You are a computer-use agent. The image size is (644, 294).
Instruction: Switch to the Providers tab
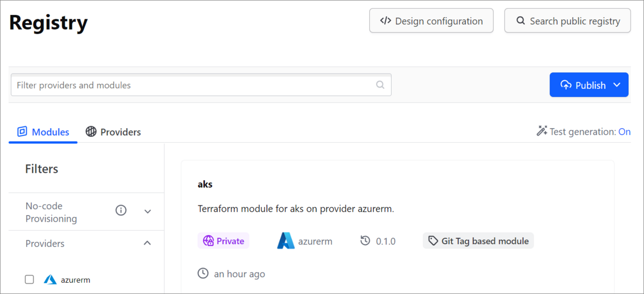[x=113, y=131]
